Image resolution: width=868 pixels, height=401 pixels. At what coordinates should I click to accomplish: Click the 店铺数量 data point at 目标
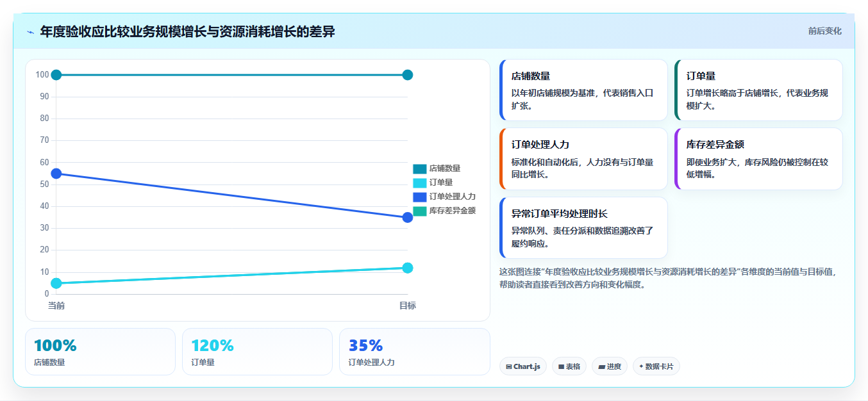(408, 75)
